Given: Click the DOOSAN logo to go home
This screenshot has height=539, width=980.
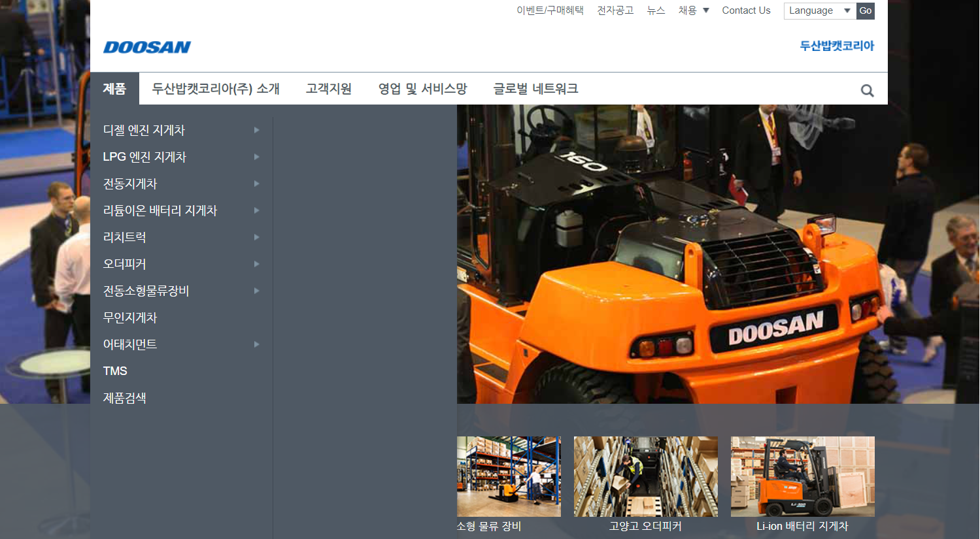Looking at the screenshot, I should point(146,46).
